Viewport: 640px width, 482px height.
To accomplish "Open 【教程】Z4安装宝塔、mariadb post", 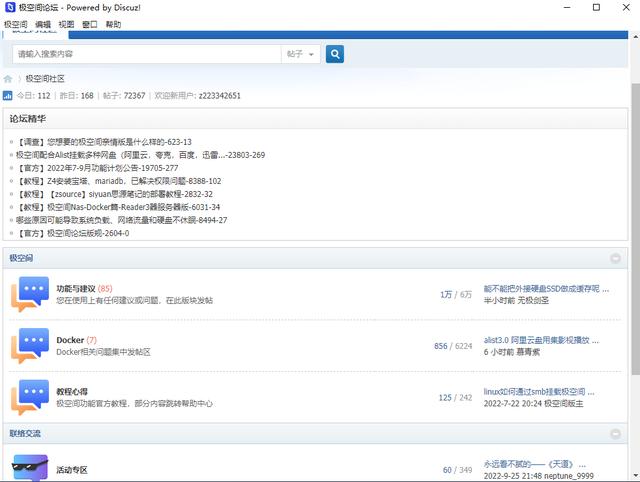I will click(118, 181).
